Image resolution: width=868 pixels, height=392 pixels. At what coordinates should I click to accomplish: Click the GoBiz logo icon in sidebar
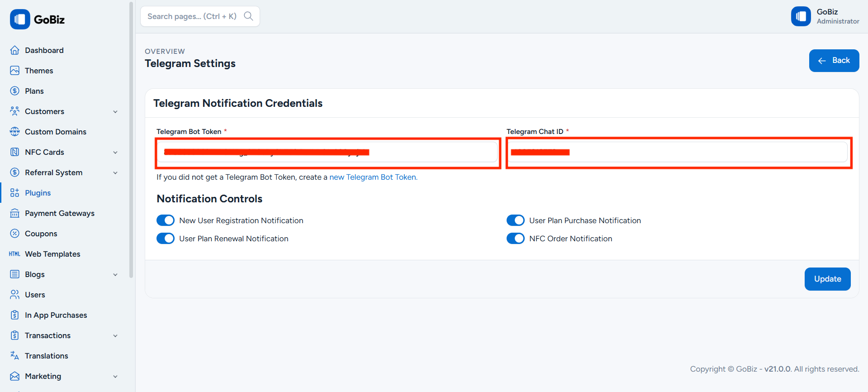tap(20, 19)
